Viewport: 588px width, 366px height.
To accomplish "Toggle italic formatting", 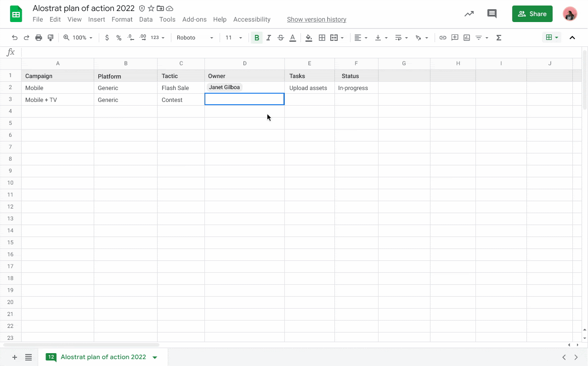I will coord(269,38).
